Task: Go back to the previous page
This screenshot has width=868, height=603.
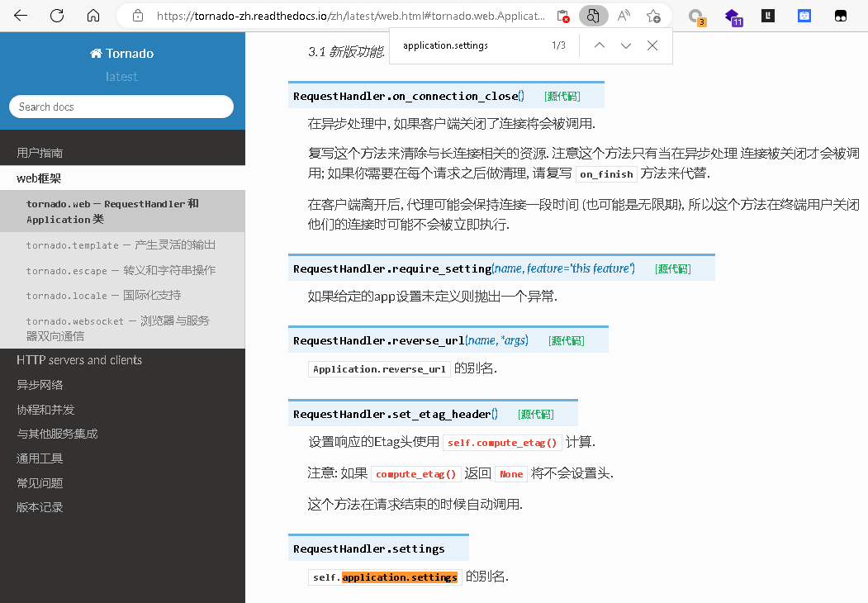Action: click(21, 16)
